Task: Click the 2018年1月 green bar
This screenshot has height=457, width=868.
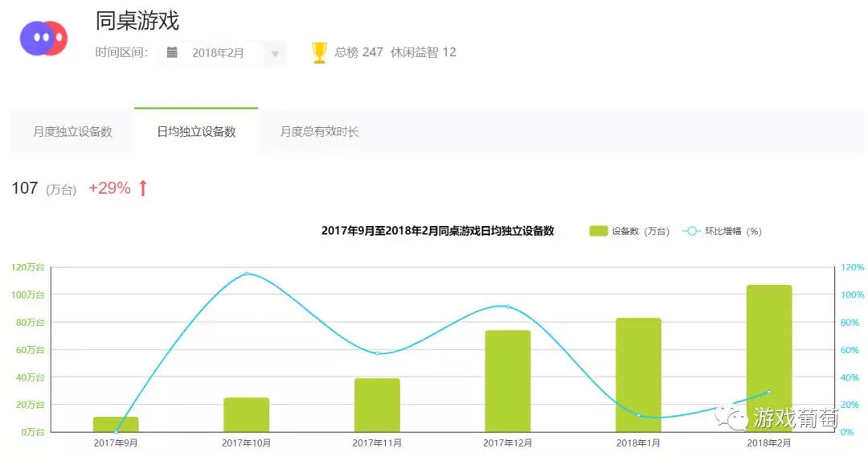Action: 638,375
